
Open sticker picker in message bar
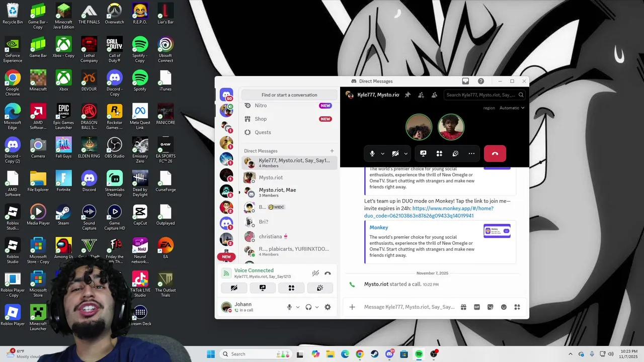491,307
